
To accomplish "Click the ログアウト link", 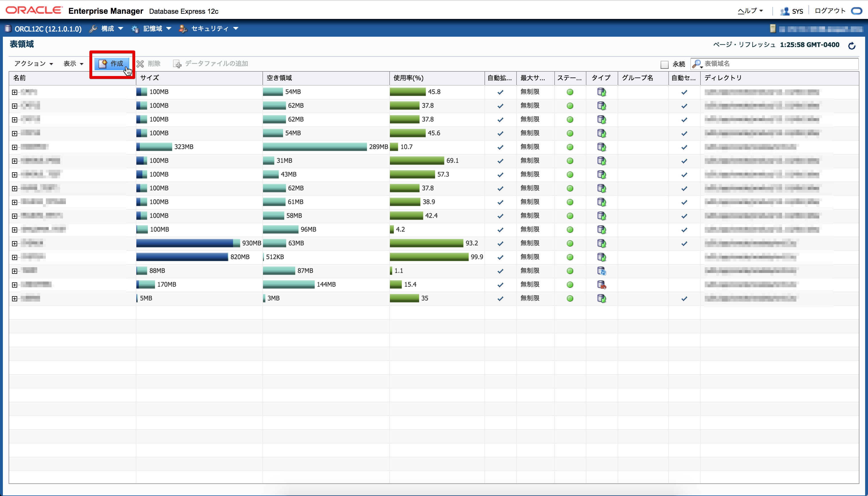I will (x=830, y=11).
